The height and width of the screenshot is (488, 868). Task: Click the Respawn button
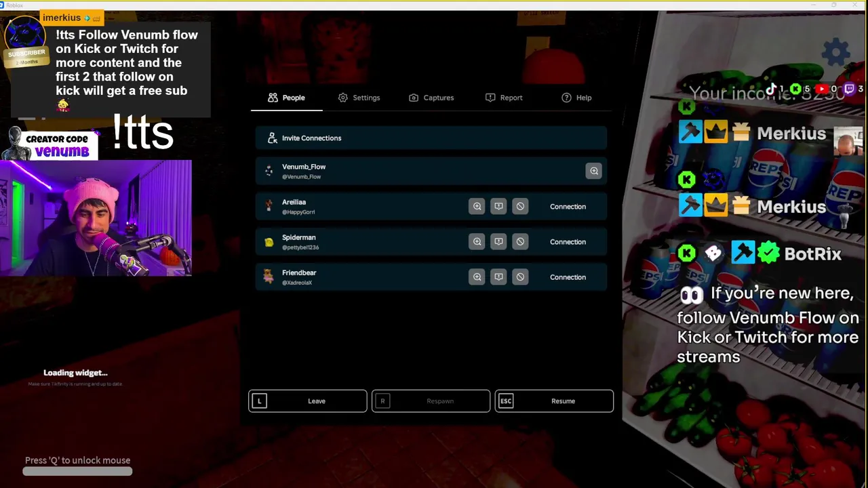431,401
